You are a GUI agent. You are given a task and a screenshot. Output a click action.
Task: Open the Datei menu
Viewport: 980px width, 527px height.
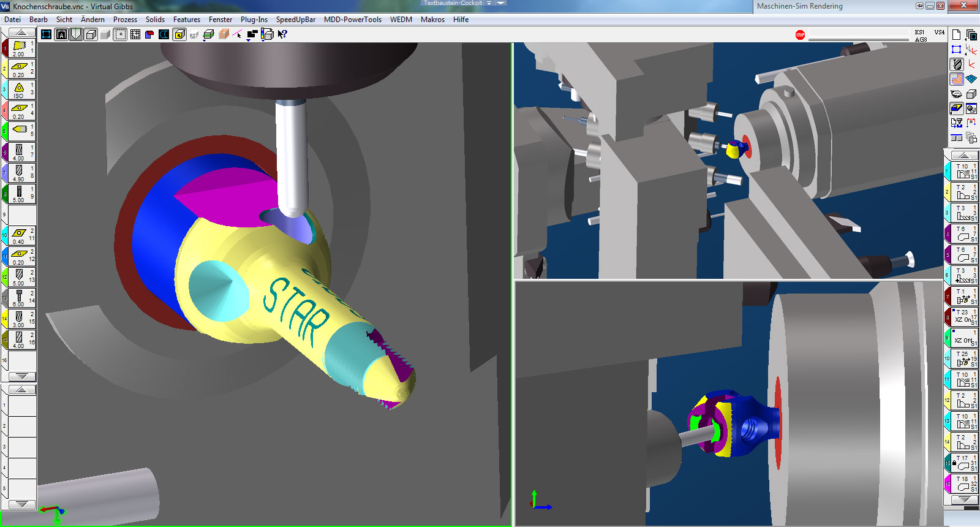pyautogui.click(x=12, y=20)
